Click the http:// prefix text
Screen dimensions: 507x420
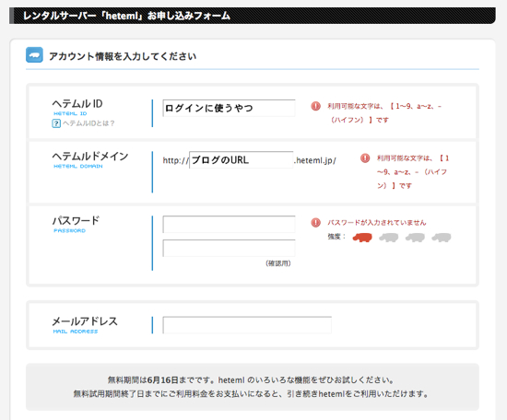coord(175,160)
